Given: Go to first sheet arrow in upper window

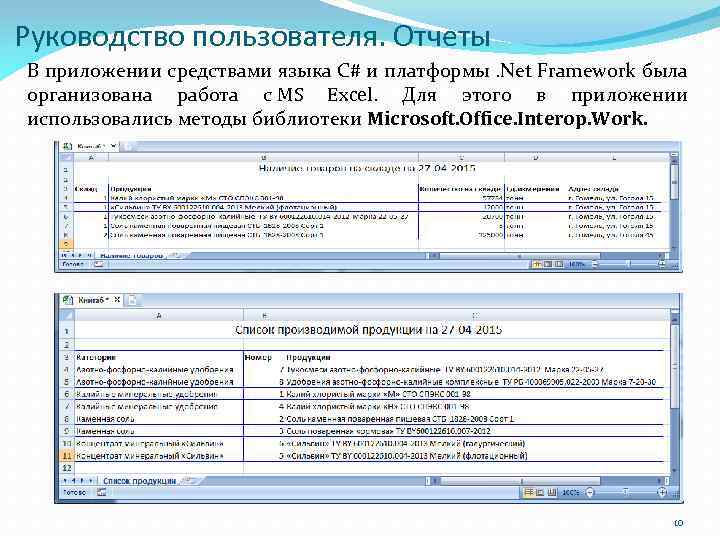Looking at the screenshot, I should pos(65,255).
